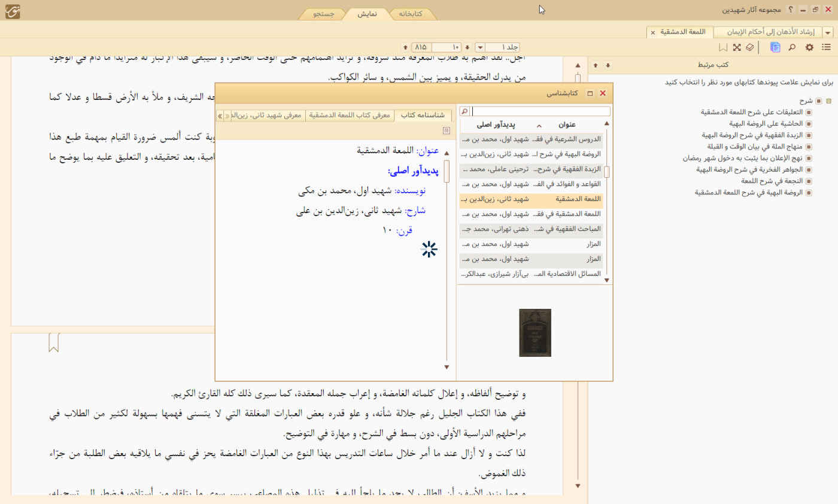Click the book cover thumbnail in the dialog
Viewport: 838px width, 504px height.
click(535, 333)
